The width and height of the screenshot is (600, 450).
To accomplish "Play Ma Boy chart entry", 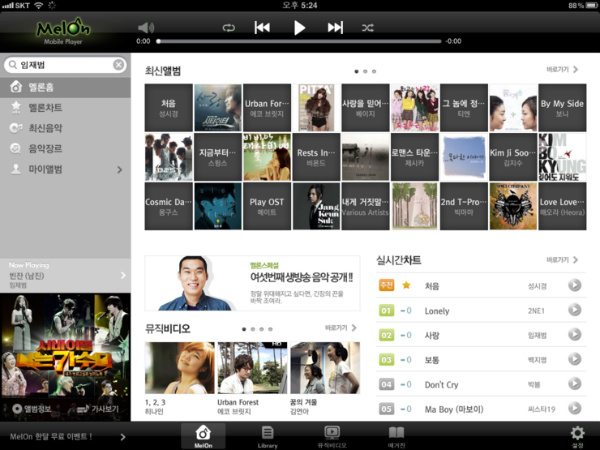I will point(574,408).
